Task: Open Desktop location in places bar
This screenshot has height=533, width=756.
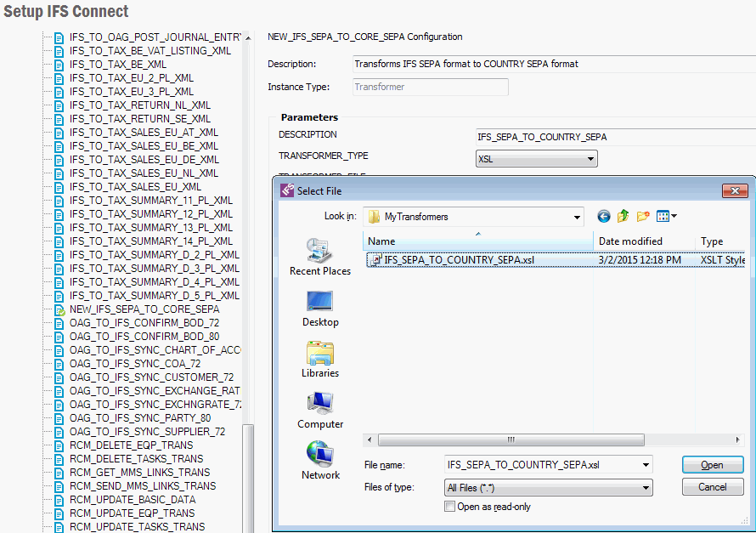Action: click(319, 307)
